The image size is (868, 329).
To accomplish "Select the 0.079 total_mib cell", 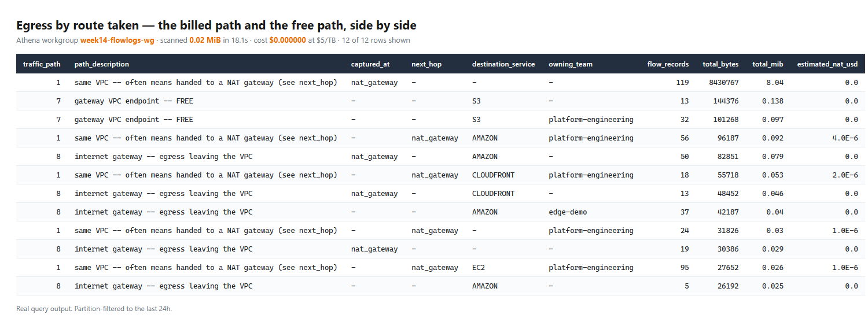I will 773,157.
